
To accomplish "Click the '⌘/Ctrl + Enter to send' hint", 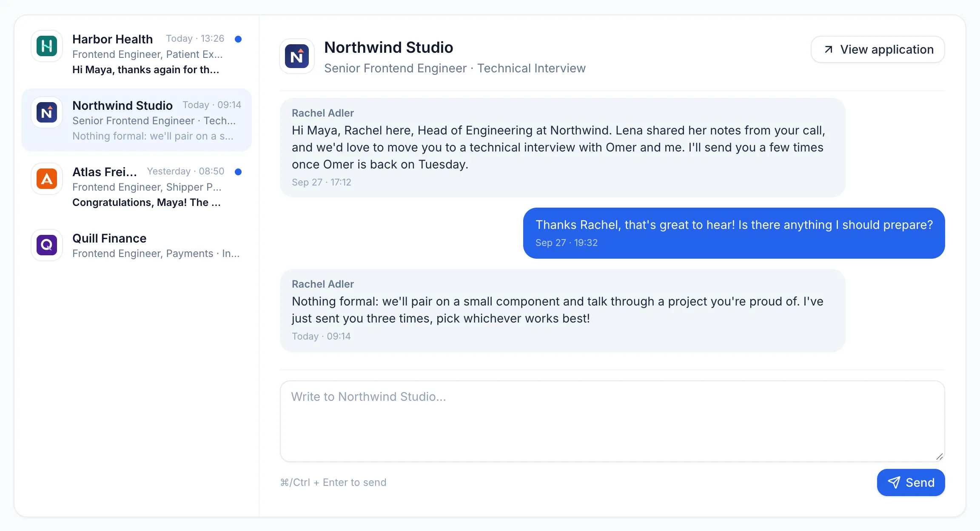I will (x=333, y=482).
